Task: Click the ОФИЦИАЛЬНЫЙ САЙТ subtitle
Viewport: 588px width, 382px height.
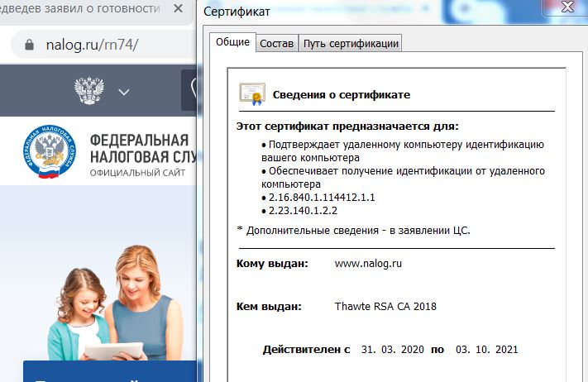Action: 137,173
